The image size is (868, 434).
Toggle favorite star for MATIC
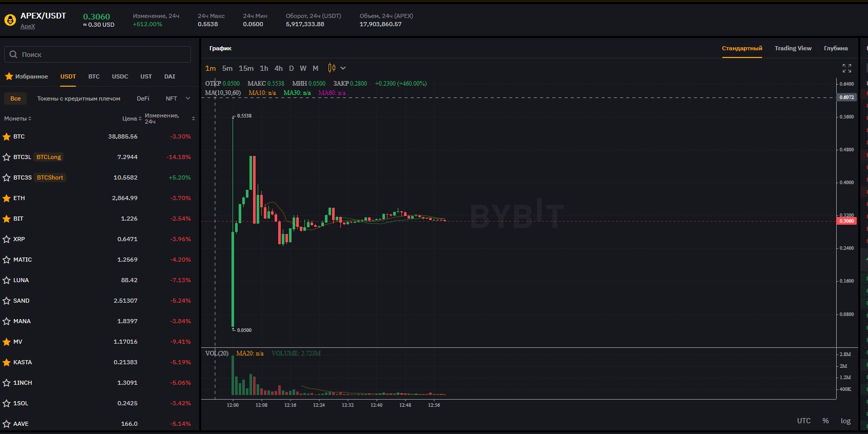pyautogui.click(x=7, y=260)
